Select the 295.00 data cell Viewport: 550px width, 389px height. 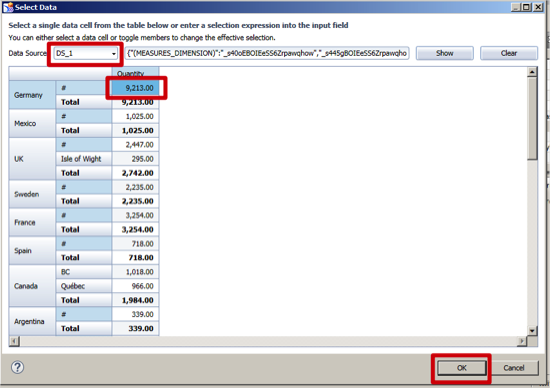point(135,159)
